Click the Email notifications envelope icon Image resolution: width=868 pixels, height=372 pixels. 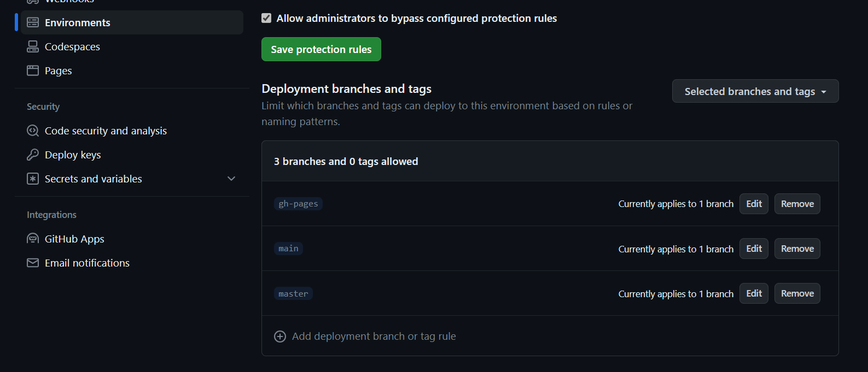click(33, 263)
